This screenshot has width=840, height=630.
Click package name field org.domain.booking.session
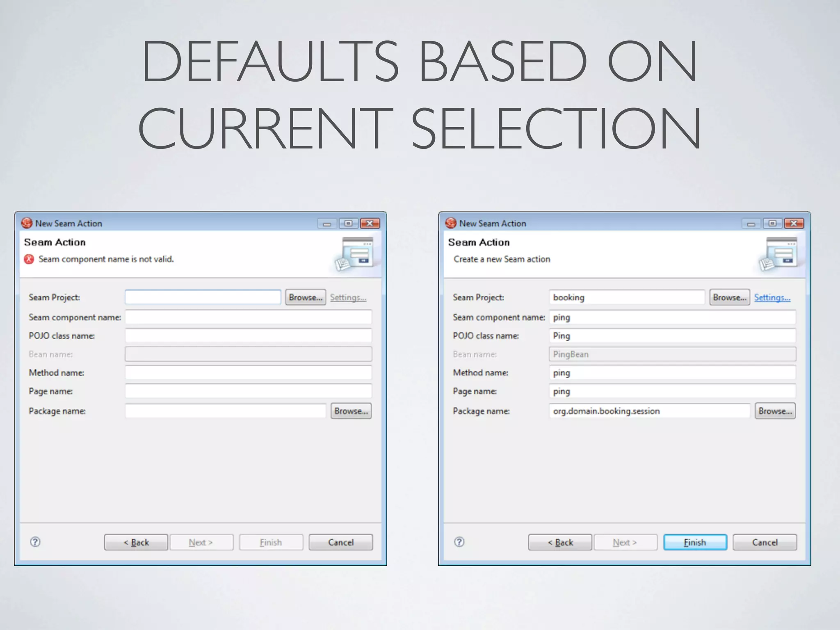click(x=649, y=411)
